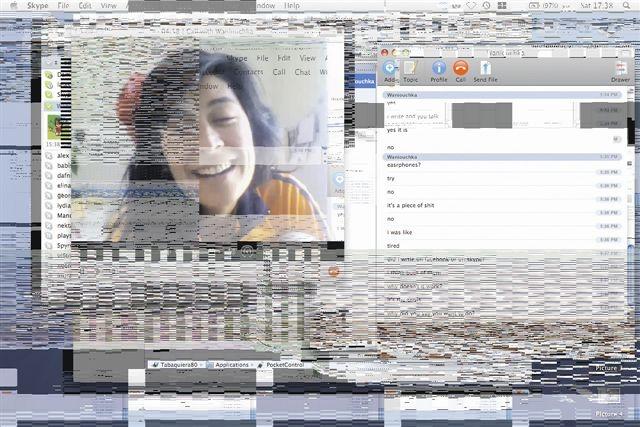Click the Time Machine clock icon in the menu bar
This screenshot has height=427, width=640.
[x=486, y=6]
